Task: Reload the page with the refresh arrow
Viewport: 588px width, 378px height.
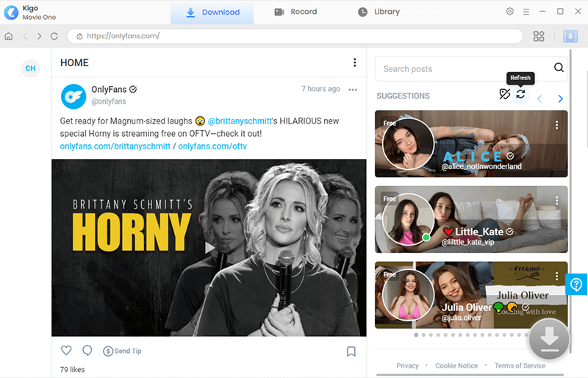Action: tap(54, 36)
